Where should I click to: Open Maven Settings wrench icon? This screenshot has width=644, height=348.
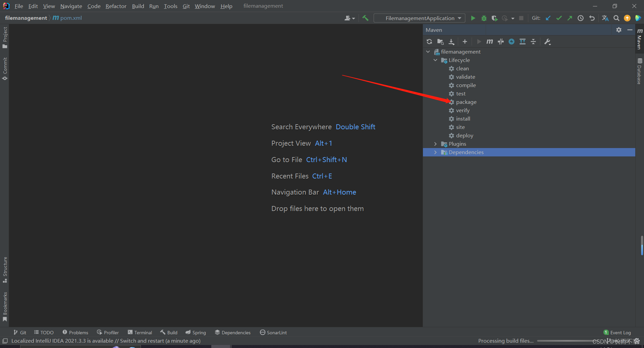[547, 42]
